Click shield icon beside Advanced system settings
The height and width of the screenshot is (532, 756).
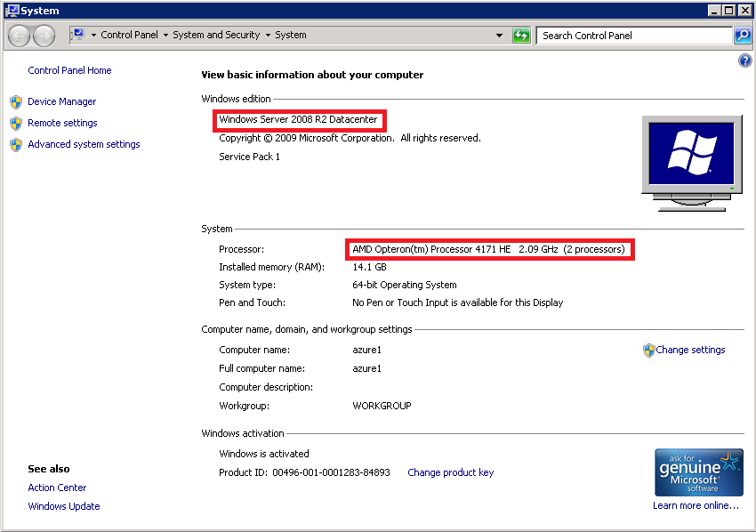16,145
